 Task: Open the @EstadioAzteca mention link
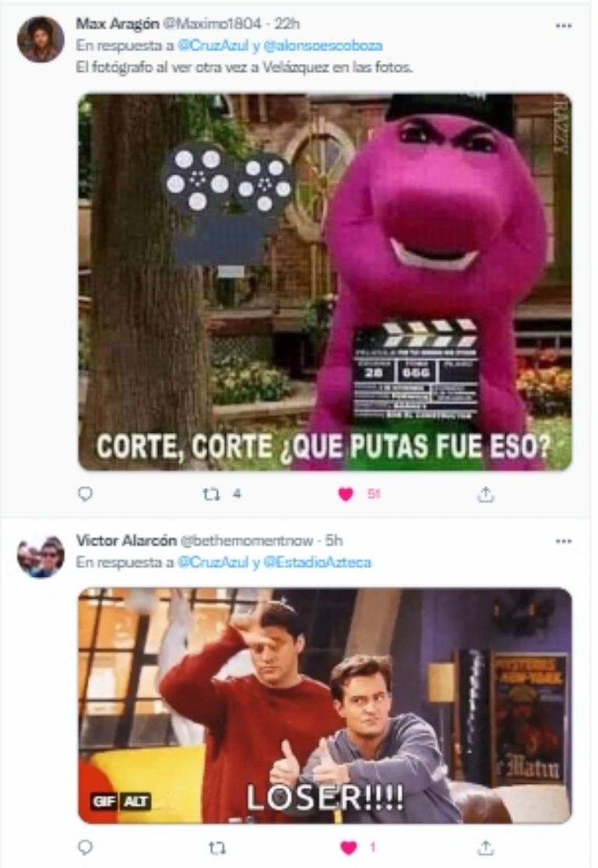point(317,562)
